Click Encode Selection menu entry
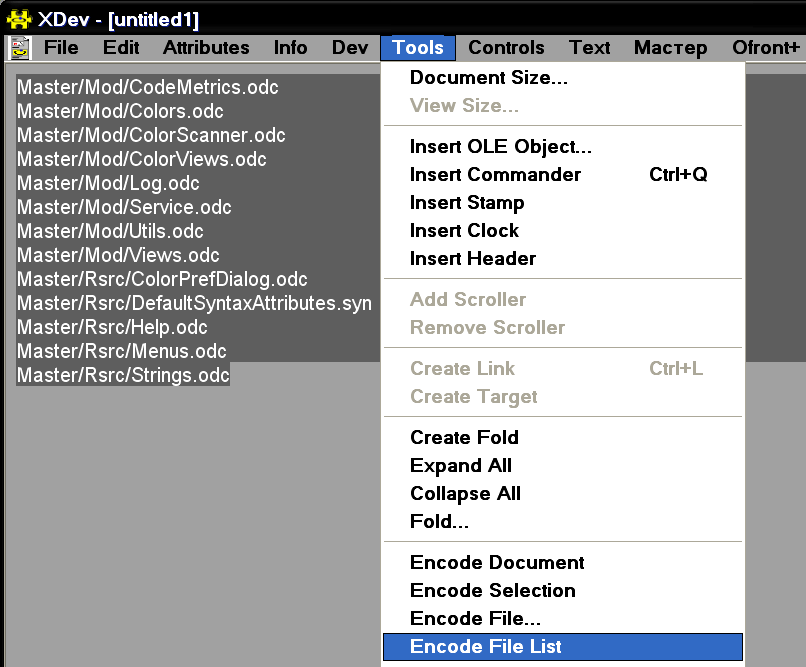This screenshot has height=667, width=806. point(492,591)
